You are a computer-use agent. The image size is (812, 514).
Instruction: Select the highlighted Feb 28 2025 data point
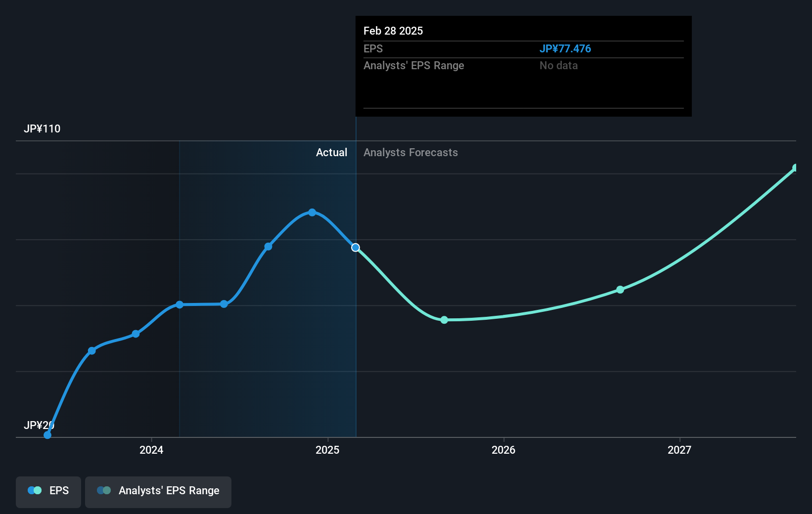[356, 248]
